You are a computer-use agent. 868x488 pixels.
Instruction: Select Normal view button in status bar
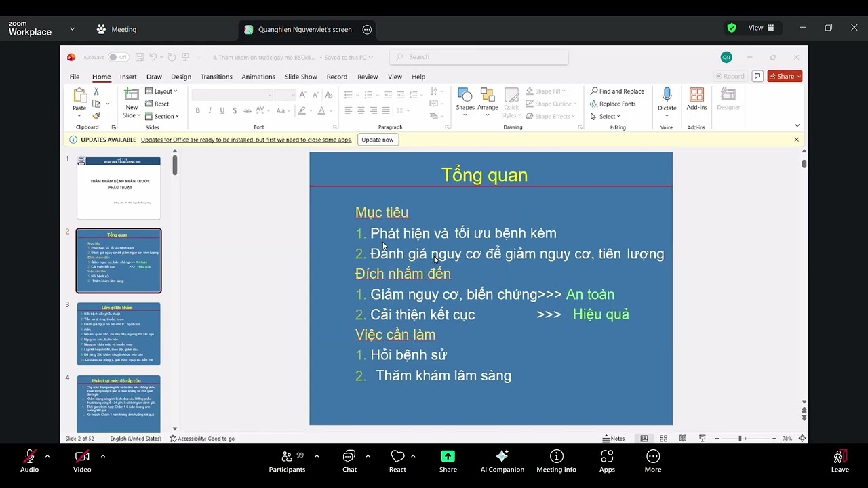coord(644,439)
